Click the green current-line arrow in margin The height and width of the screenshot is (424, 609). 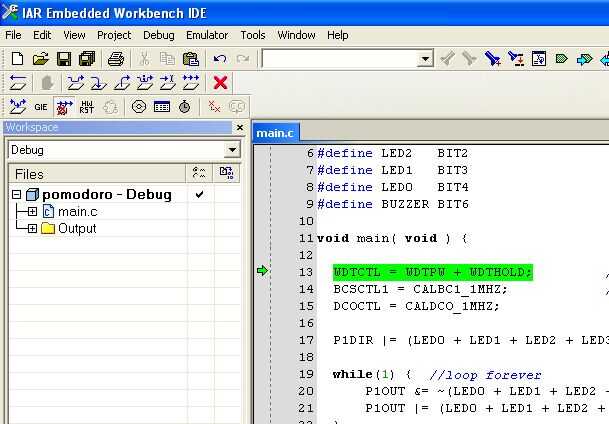[263, 271]
